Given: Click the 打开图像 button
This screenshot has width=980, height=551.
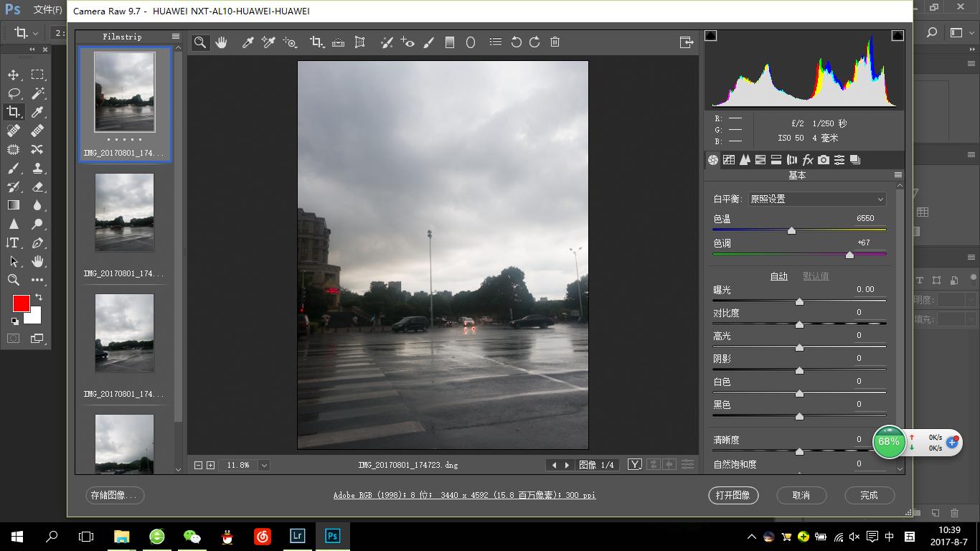Looking at the screenshot, I should pyautogui.click(x=732, y=495).
